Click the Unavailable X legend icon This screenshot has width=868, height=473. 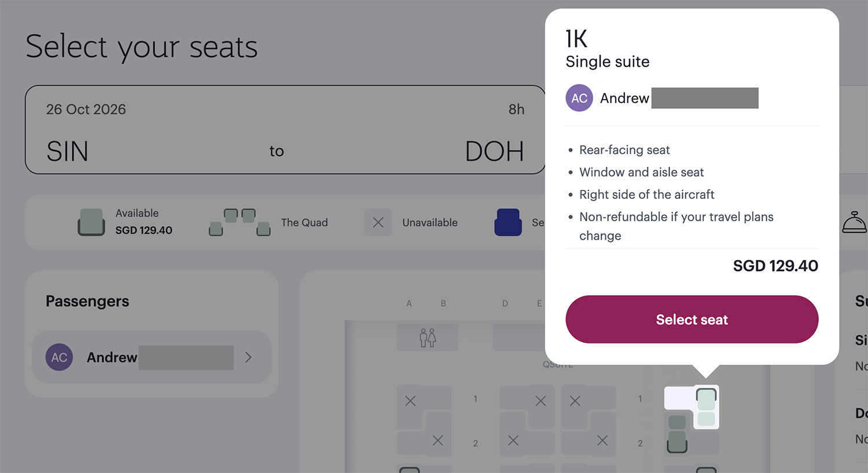[378, 222]
